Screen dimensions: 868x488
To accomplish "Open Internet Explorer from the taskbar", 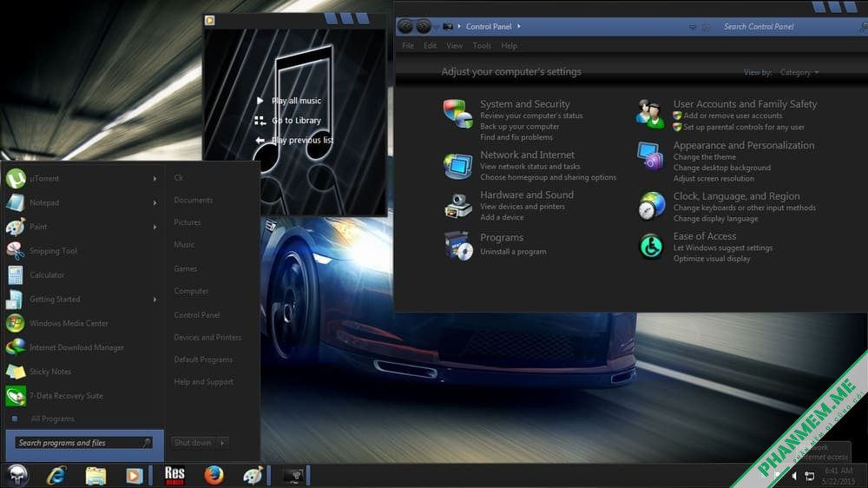I will tap(57, 475).
